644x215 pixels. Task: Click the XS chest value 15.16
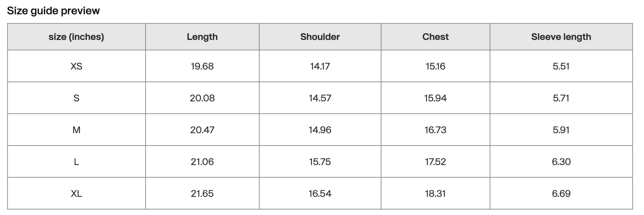pos(435,66)
